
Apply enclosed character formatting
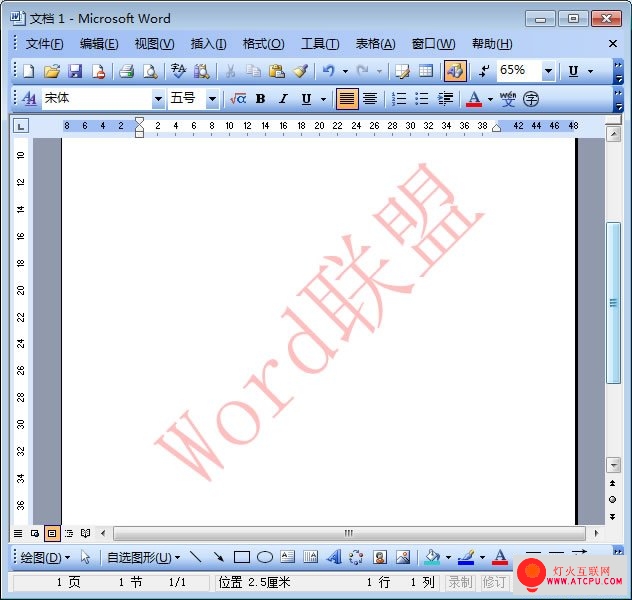tap(531, 99)
